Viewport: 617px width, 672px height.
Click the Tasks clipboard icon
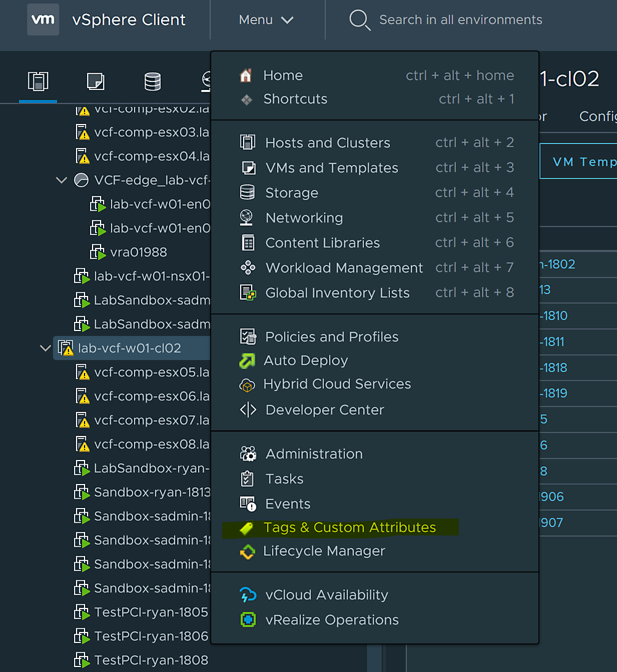point(247,478)
